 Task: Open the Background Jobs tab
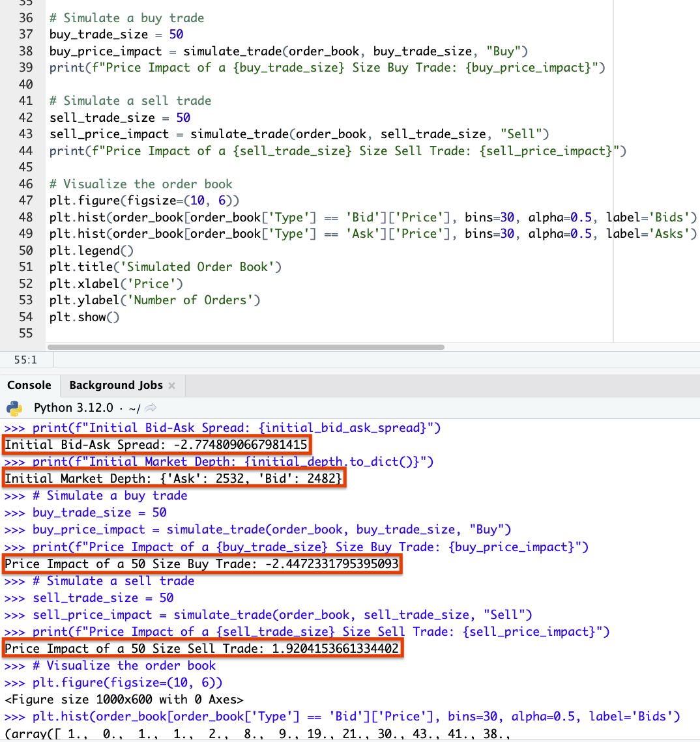(x=115, y=386)
